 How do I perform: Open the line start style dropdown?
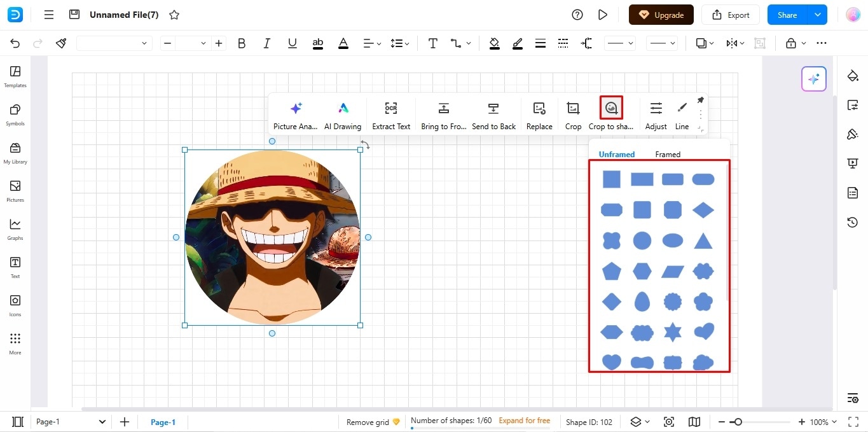pyautogui.click(x=620, y=43)
